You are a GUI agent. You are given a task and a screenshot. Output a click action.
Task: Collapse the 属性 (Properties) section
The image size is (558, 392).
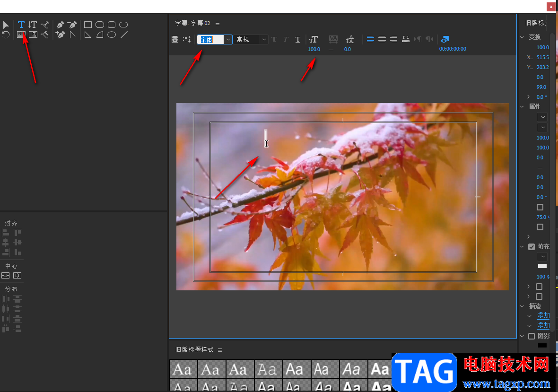tap(522, 106)
